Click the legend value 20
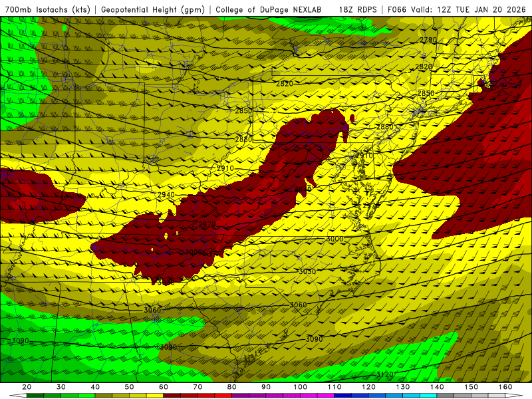 coord(27,387)
